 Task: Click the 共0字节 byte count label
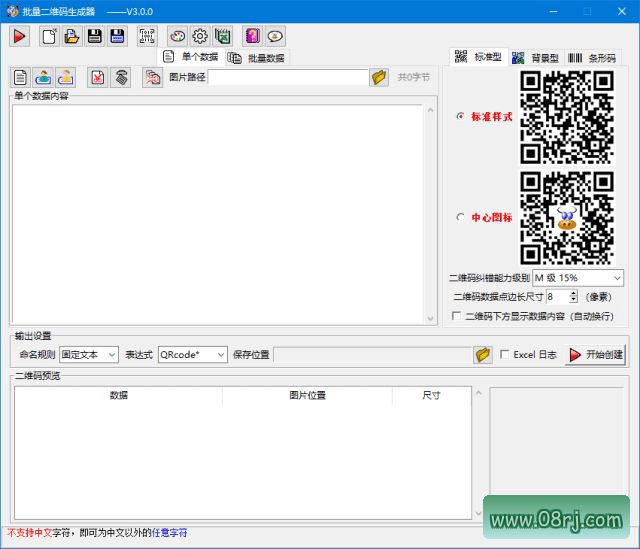click(x=413, y=77)
